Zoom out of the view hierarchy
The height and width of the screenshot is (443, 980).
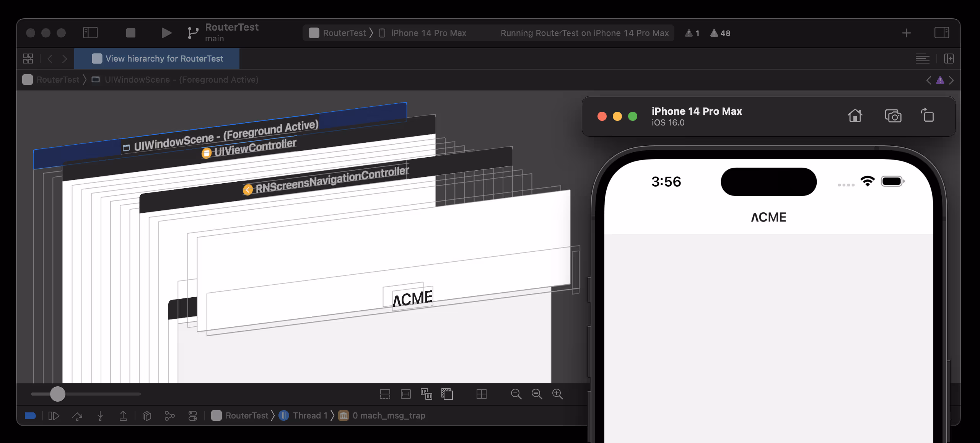516,394
